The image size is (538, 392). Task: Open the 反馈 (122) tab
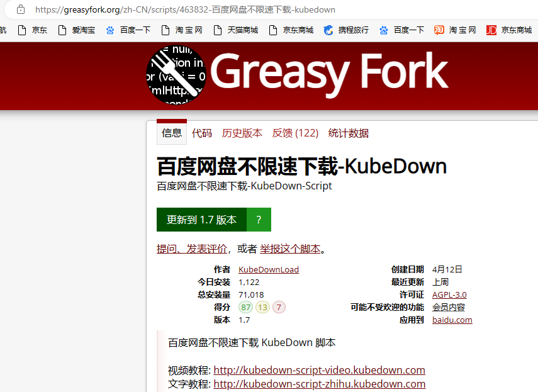[295, 133]
